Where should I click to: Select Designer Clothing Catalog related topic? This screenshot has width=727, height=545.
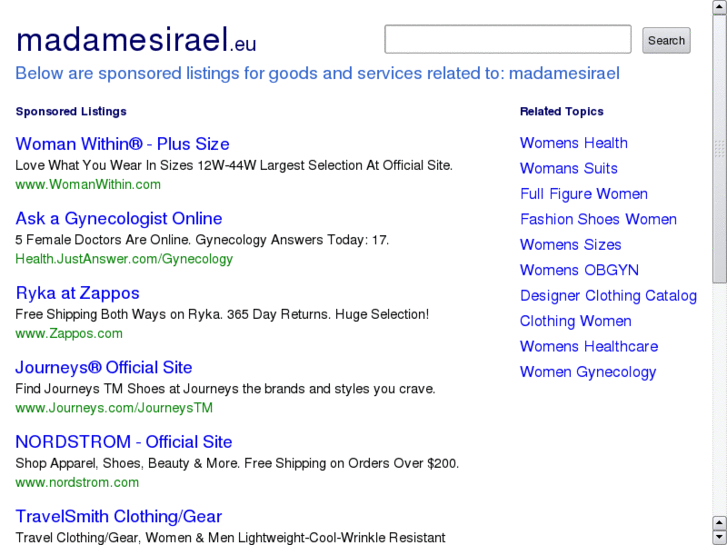point(608,295)
